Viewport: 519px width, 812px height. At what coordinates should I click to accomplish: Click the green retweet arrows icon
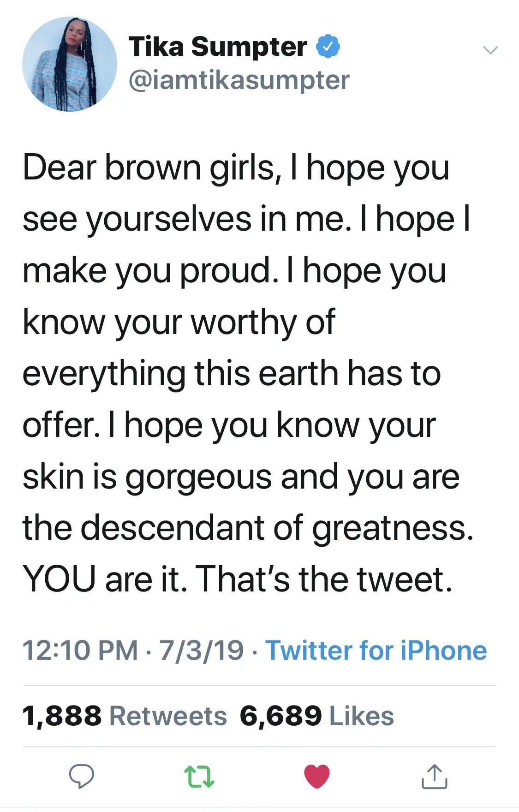[x=199, y=776]
